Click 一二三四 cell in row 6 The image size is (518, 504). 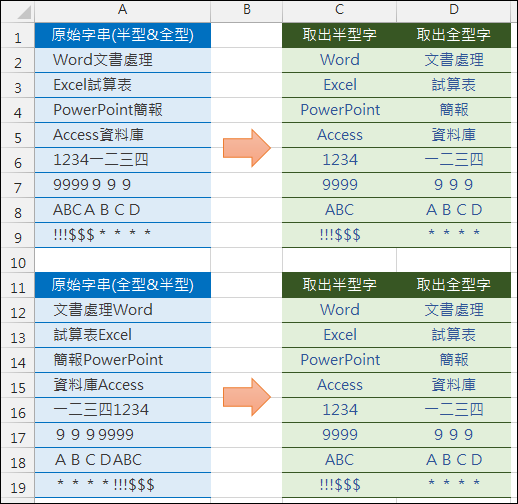click(454, 160)
